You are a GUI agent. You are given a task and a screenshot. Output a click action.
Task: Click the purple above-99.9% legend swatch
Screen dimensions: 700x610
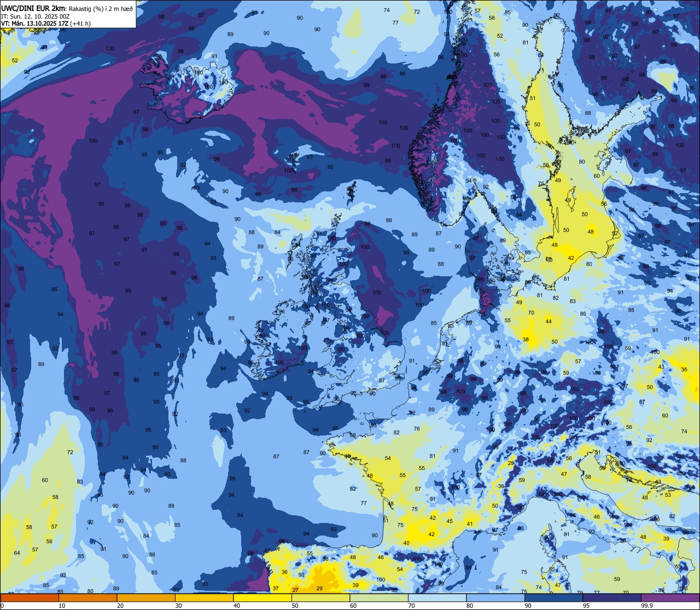pos(670,597)
